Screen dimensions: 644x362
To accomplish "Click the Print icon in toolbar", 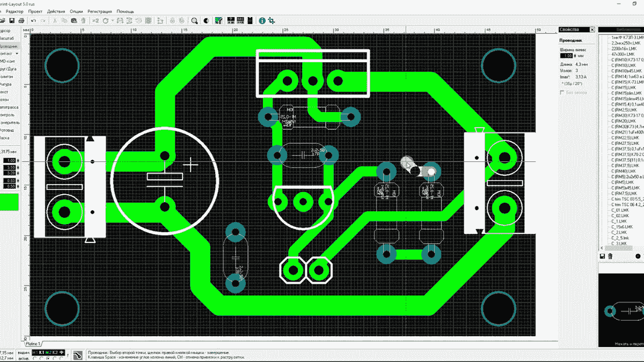I will 21,21.
